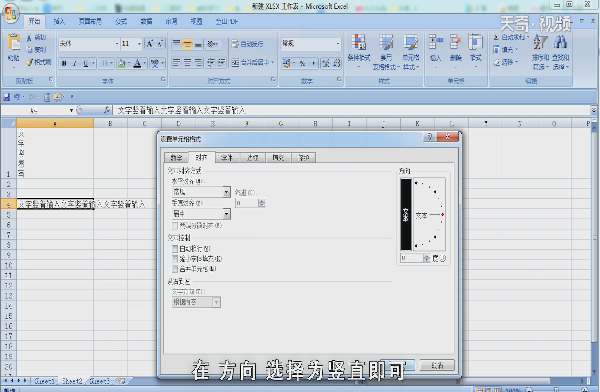Center text horizontally in ribbon
600x392 pixels.
187,62
